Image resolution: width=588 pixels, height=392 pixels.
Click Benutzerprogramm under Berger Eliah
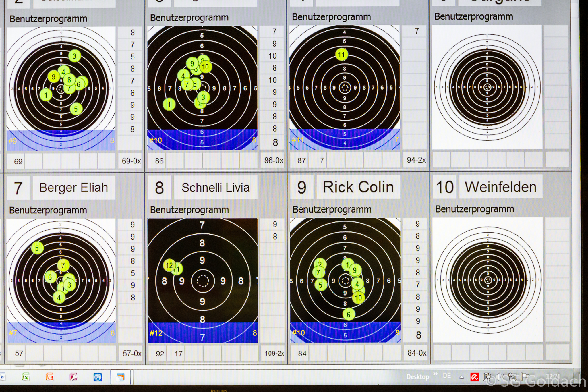[48, 210]
